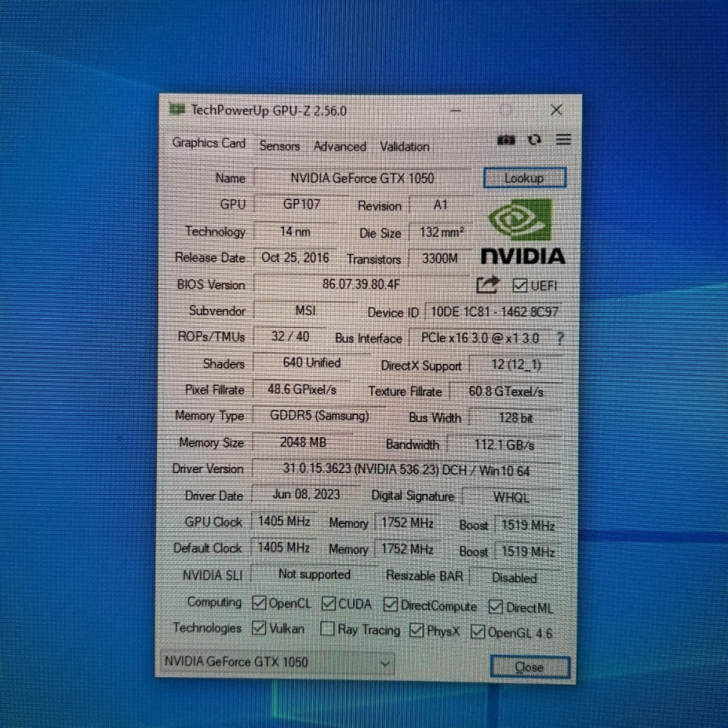The image size is (728, 728).
Task: Click the Digital Signature value WHQL
Action: [511, 497]
